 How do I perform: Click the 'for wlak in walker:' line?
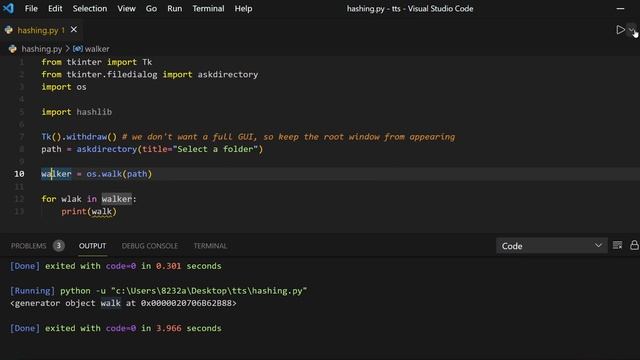coord(89,199)
